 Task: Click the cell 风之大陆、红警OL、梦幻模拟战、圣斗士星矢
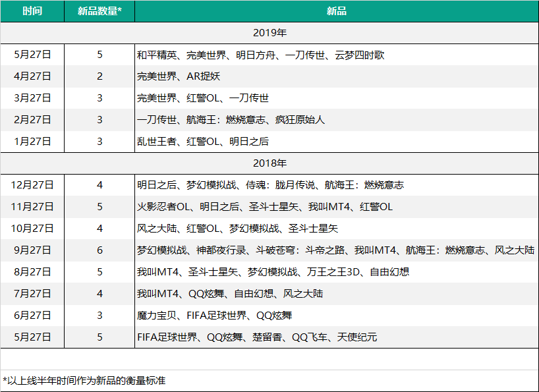pos(337,229)
